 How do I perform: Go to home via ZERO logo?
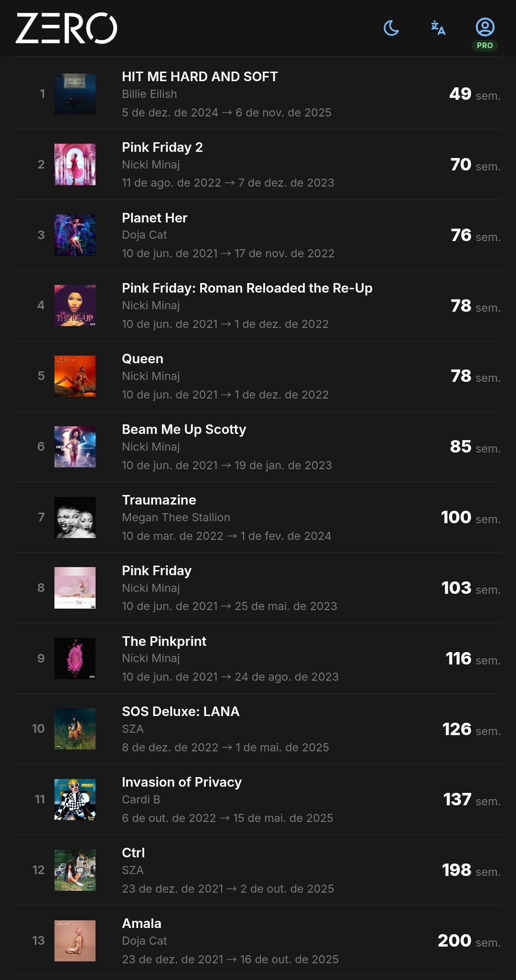point(66,28)
